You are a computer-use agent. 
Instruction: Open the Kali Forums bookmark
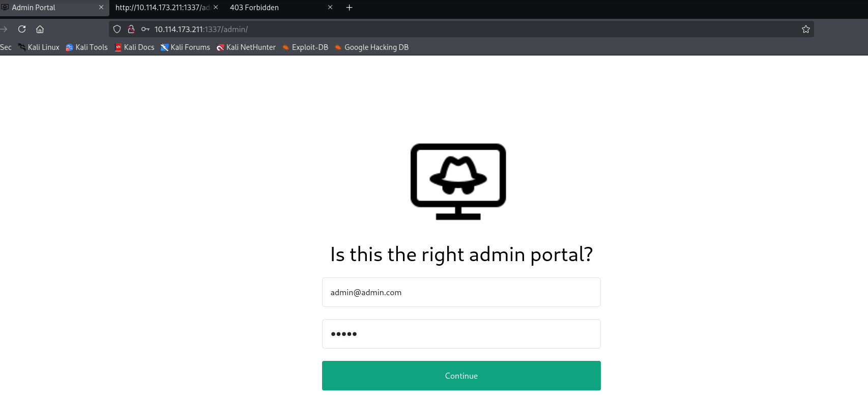(x=185, y=47)
